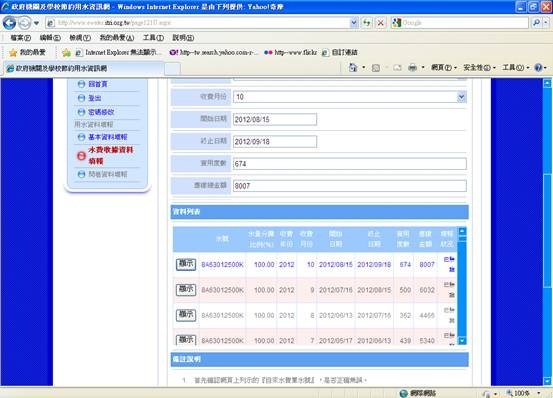Click the Favorites star icon
Image resolution: width=553 pixels, height=398 pixels.
point(13,53)
